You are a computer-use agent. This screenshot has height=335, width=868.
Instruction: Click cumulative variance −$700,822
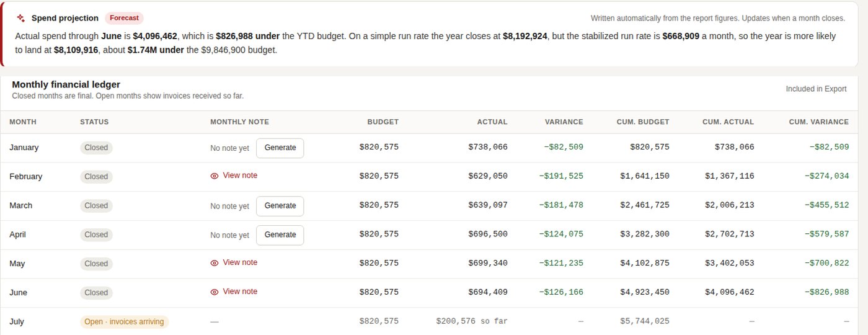point(827,264)
